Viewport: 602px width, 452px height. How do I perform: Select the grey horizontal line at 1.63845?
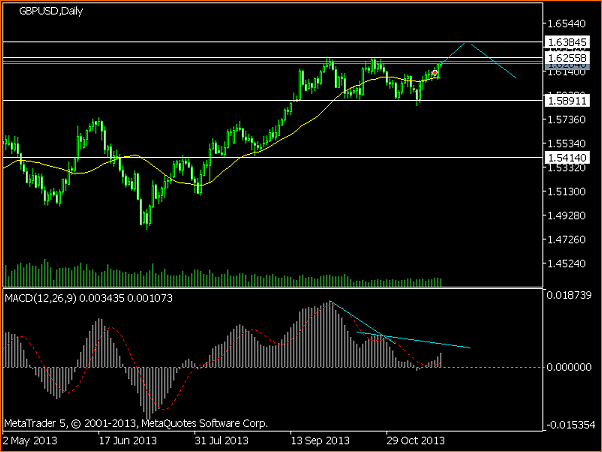pyautogui.click(x=273, y=41)
